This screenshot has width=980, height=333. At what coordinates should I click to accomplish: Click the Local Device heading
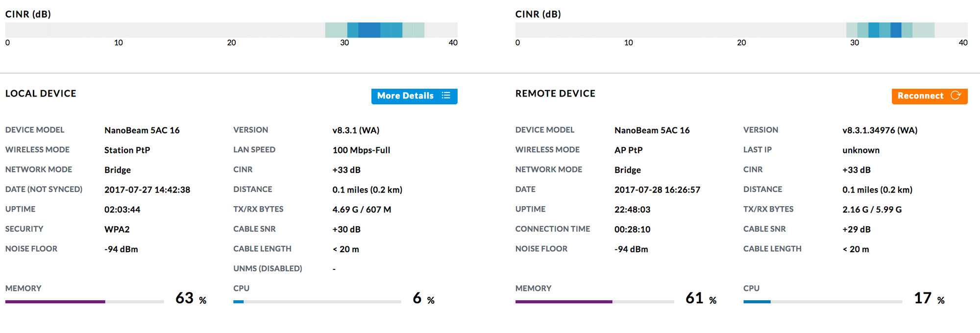[x=41, y=94]
